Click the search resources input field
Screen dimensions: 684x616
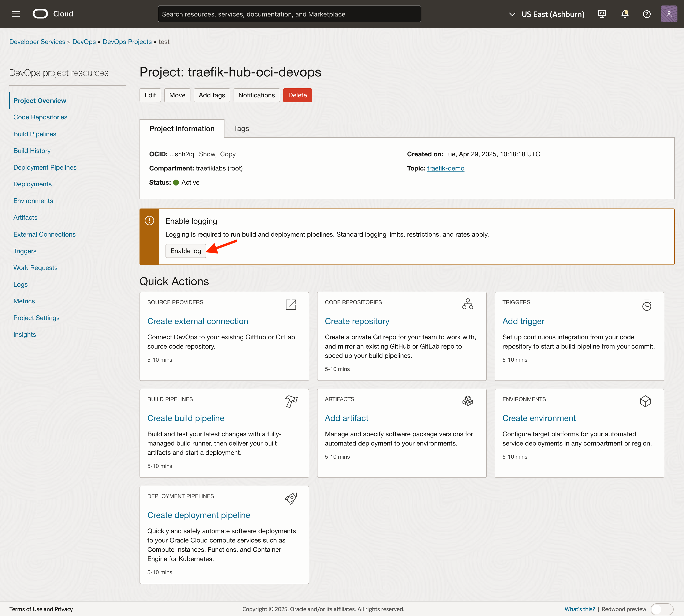click(289, 14)
